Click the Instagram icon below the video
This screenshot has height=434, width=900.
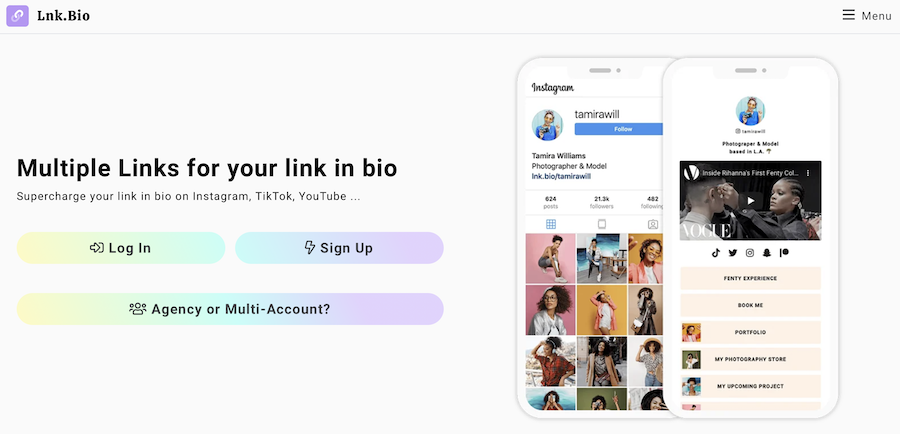click(750, 253)
